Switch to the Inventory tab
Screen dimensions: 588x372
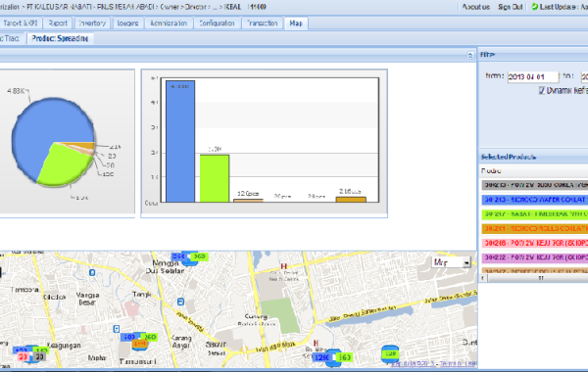point(92,23)
